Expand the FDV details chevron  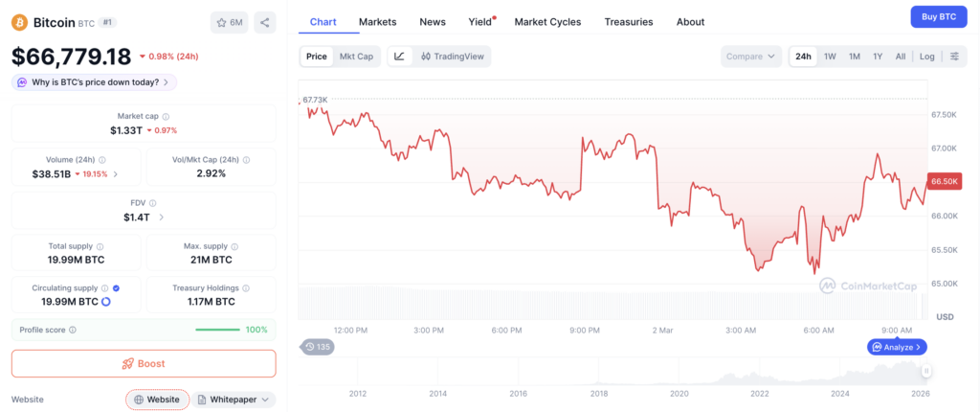tap(162, 217)
